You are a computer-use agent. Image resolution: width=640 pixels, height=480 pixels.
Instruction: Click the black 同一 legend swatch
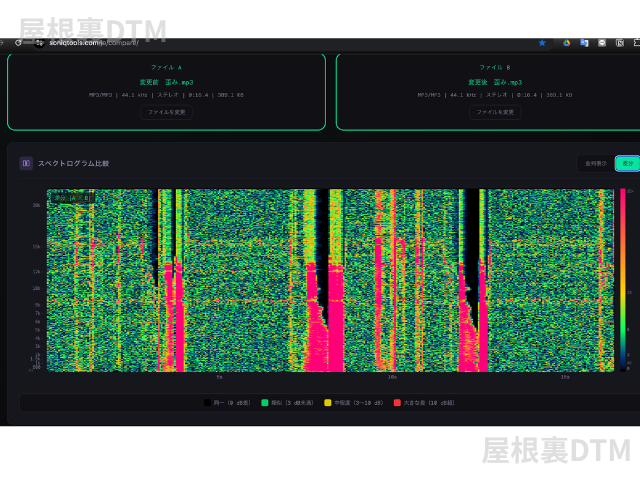pos(207,403)
